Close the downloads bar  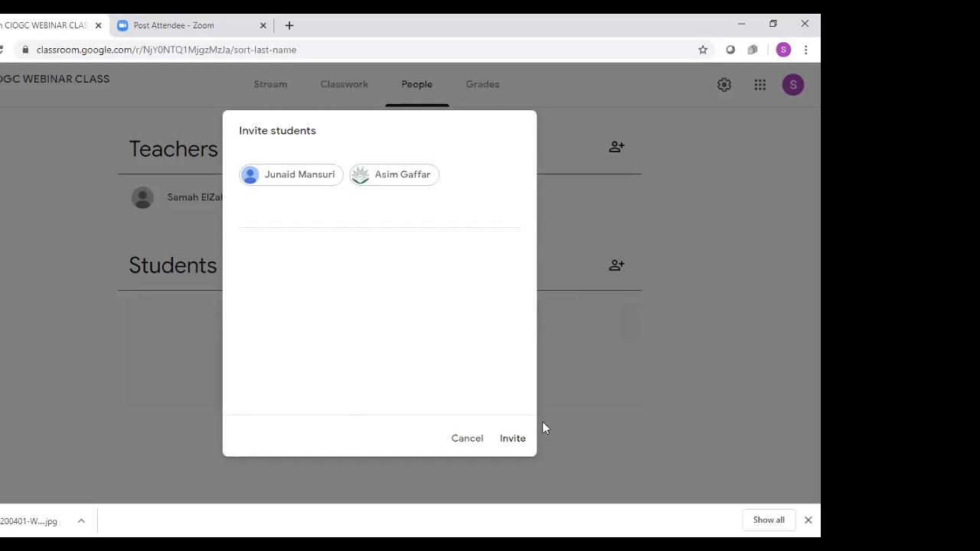pos(808,520)
